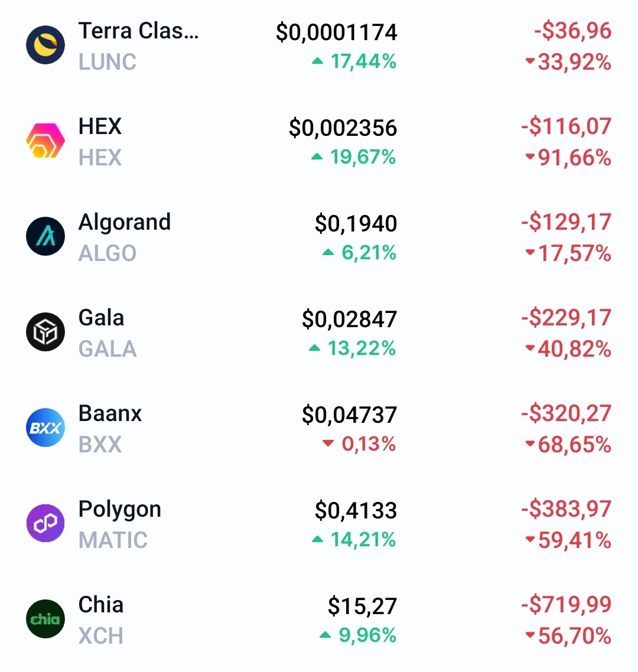Tap the HEX hexagon logo
The width and height of the screenshot is (638, 672).
45,141
